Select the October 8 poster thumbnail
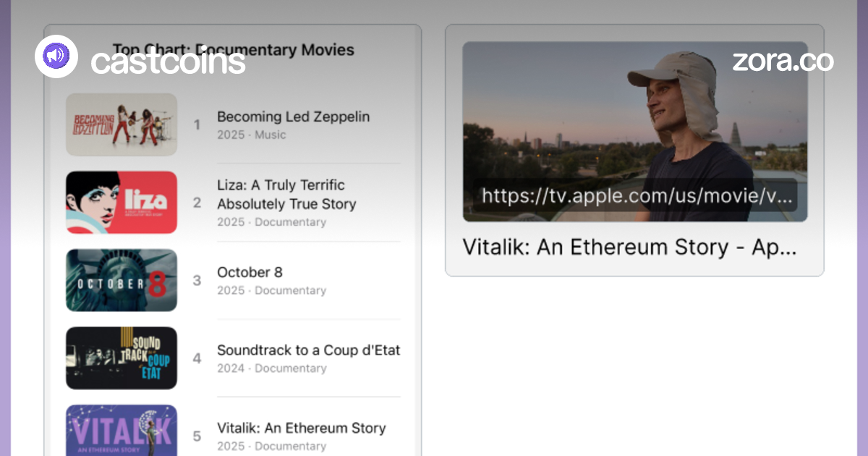 [x=122, y=280]
